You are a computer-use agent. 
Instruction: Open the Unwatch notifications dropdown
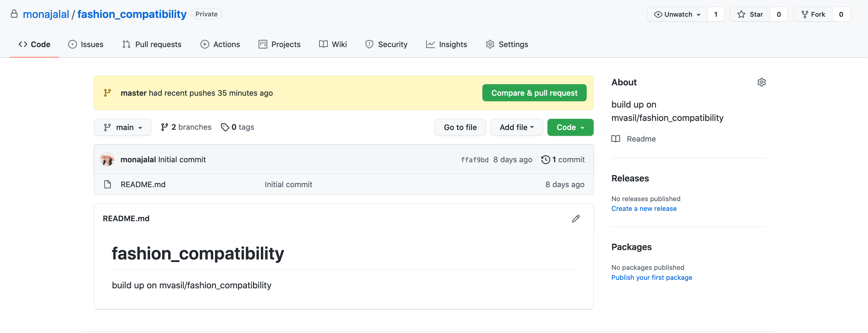677,15
